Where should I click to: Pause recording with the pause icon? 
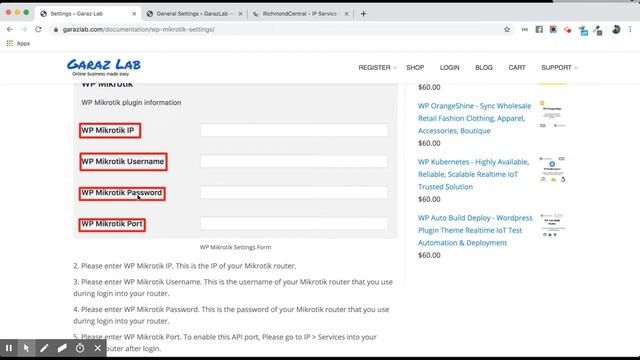[x=9, y=348]
